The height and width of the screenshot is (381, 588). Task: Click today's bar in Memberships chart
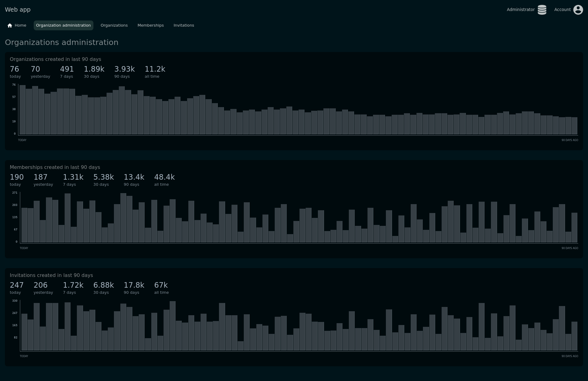click(24, 225)
